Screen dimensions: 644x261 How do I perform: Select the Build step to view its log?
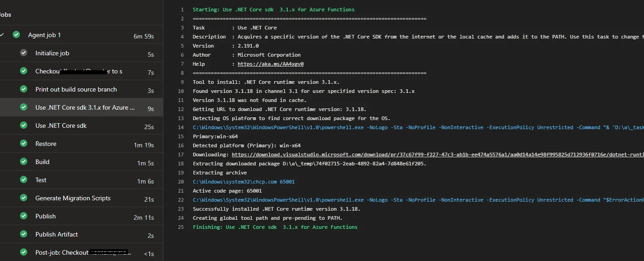click(x=42, y=161)
